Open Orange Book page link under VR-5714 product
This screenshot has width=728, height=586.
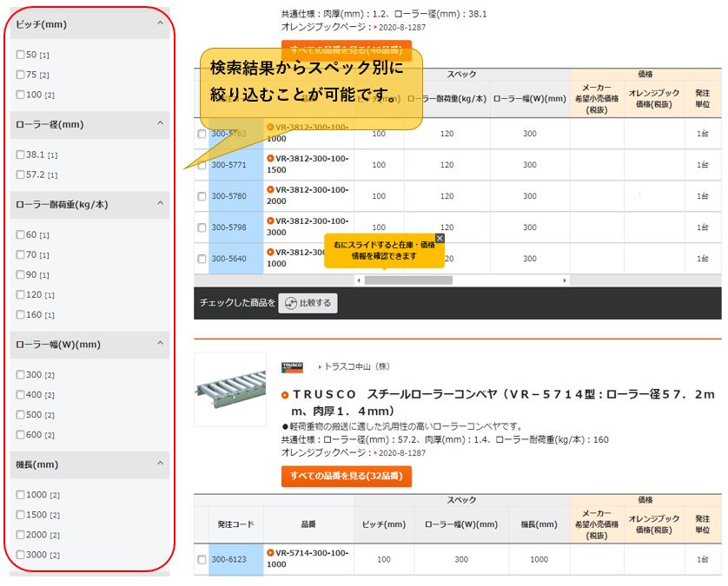point(402,453)
